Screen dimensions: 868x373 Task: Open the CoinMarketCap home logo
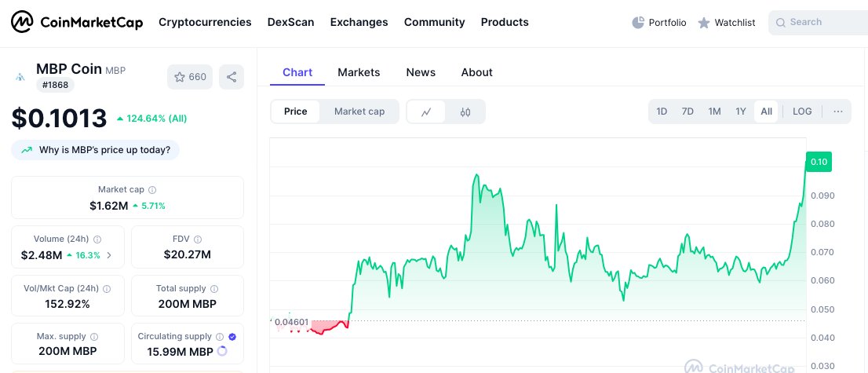point(78,22)
